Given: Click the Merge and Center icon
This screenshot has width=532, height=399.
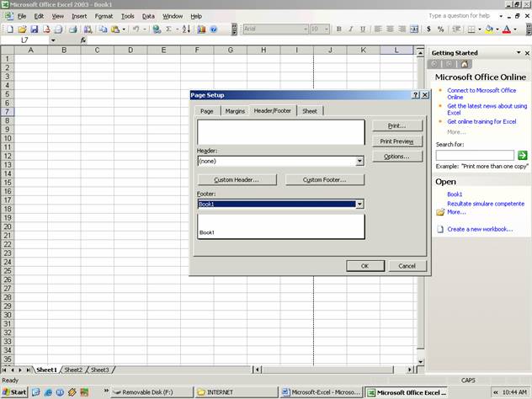Looking at the screenshot, I should (414, 29).
